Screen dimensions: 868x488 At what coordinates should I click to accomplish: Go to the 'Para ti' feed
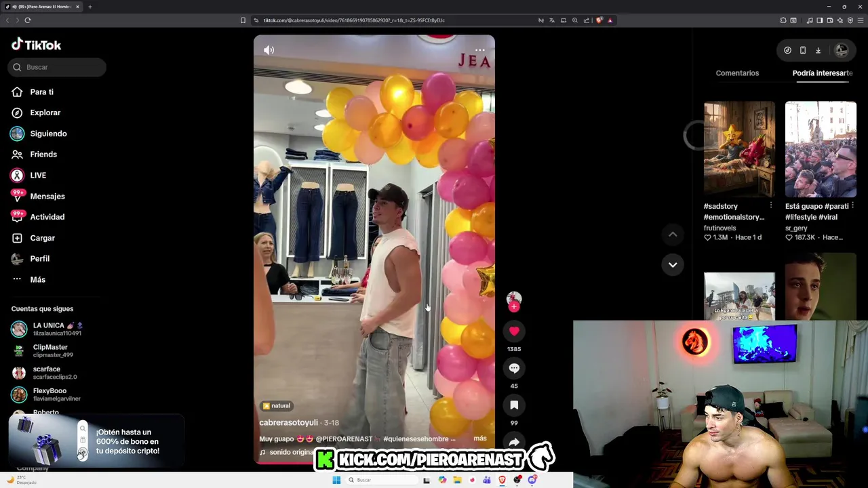(41, 92)
